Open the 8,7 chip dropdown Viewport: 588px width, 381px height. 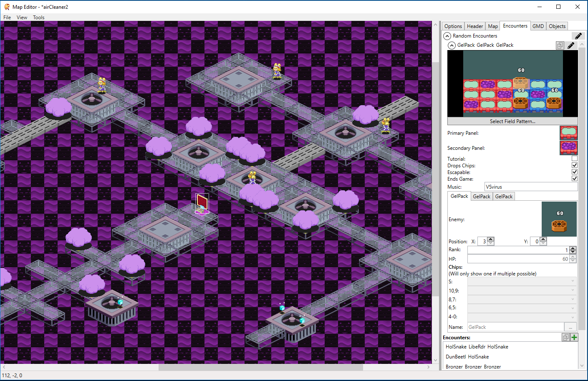coord(522,299)
